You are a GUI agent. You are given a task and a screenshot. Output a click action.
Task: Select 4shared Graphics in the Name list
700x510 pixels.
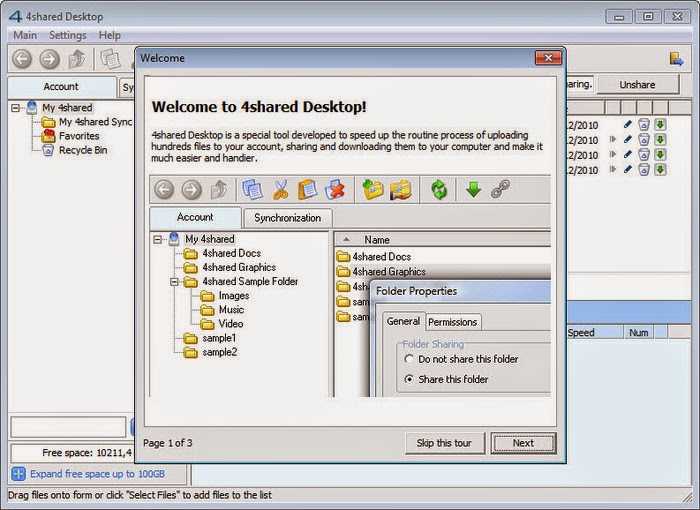pos(389,272)
